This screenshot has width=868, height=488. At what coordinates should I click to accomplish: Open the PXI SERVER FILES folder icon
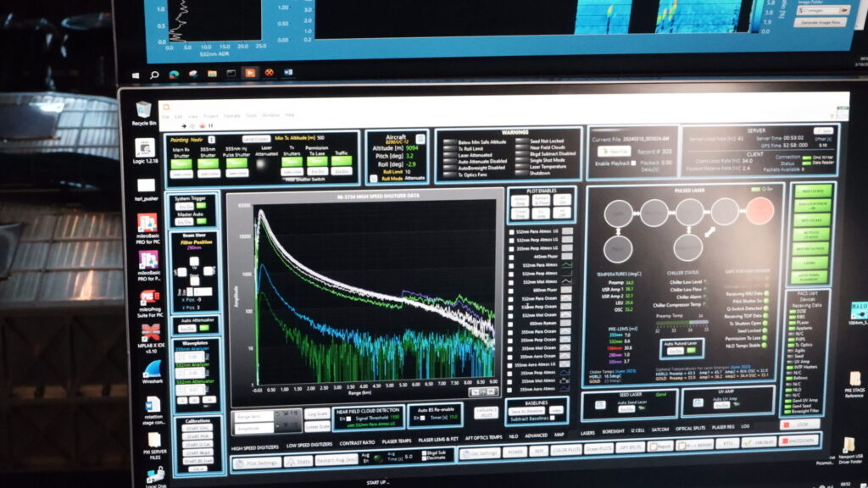153,442
